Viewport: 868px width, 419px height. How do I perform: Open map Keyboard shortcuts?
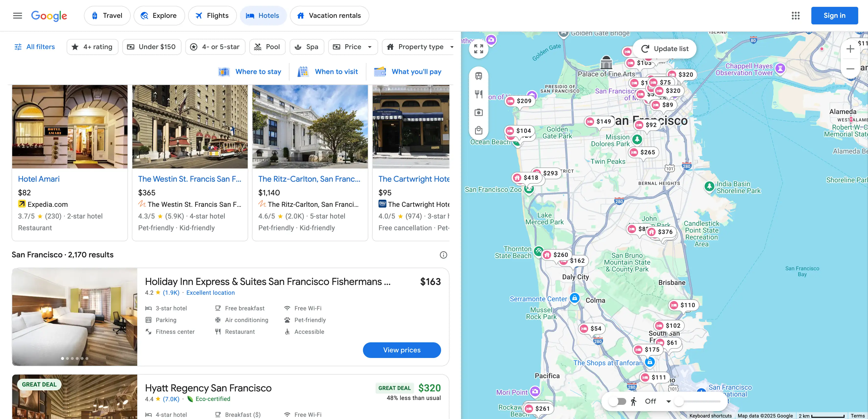(x=710, y=416)
